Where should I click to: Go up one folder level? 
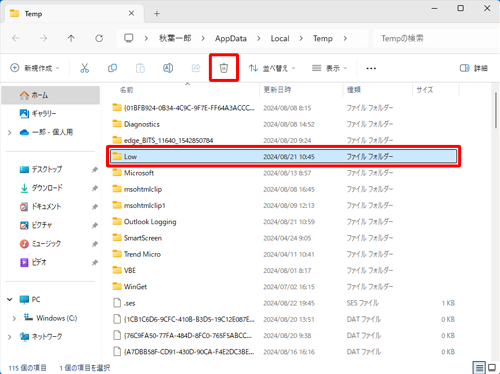tap(71, 38)
